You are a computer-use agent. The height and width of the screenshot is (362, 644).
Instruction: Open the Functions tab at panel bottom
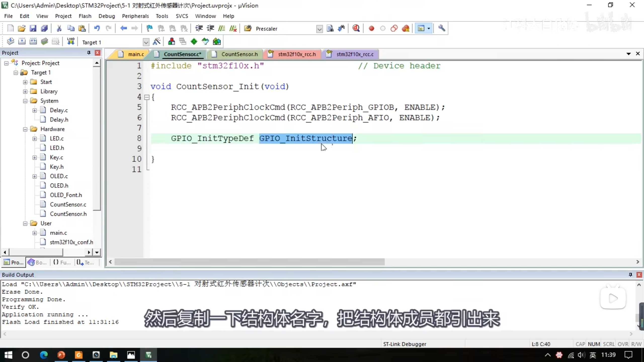62,262
